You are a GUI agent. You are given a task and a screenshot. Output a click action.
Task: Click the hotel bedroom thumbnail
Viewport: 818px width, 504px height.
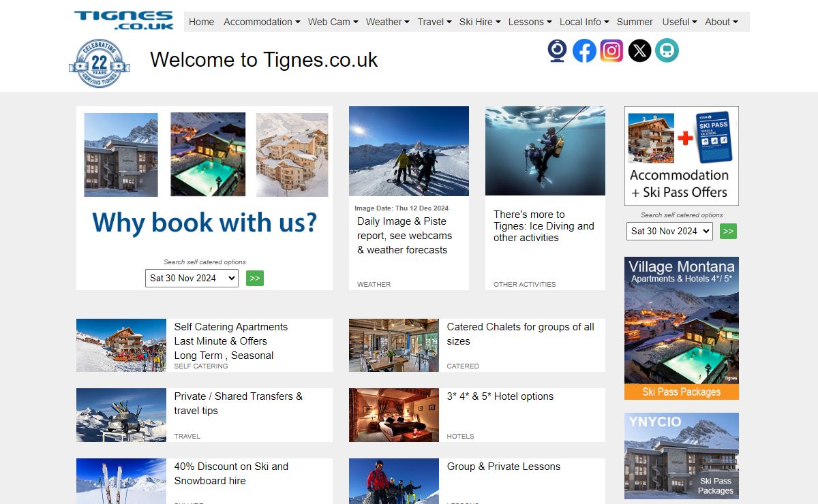394,415
